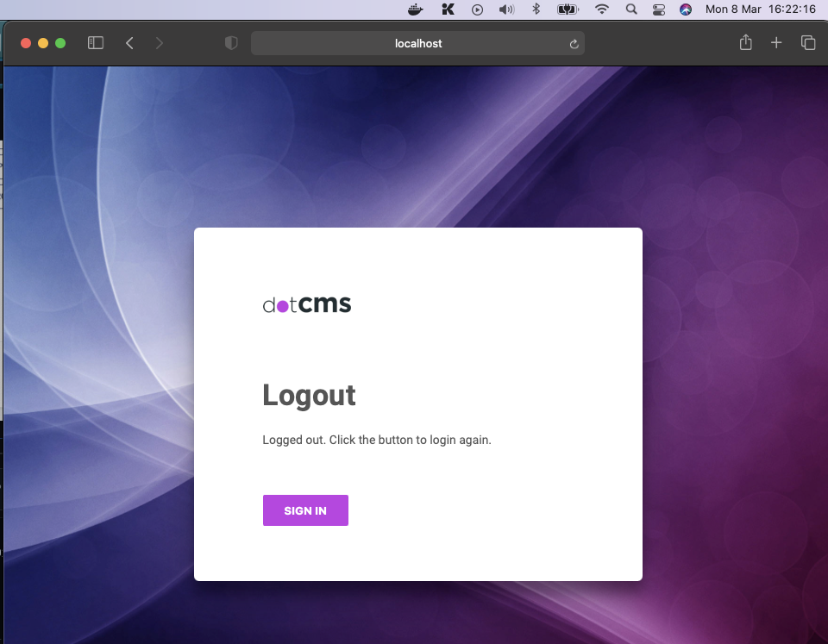Image resolution: width=828 pixels, height=644 pixels.
Task: Maximize the Safari window with green button
Action: point(60,43)
